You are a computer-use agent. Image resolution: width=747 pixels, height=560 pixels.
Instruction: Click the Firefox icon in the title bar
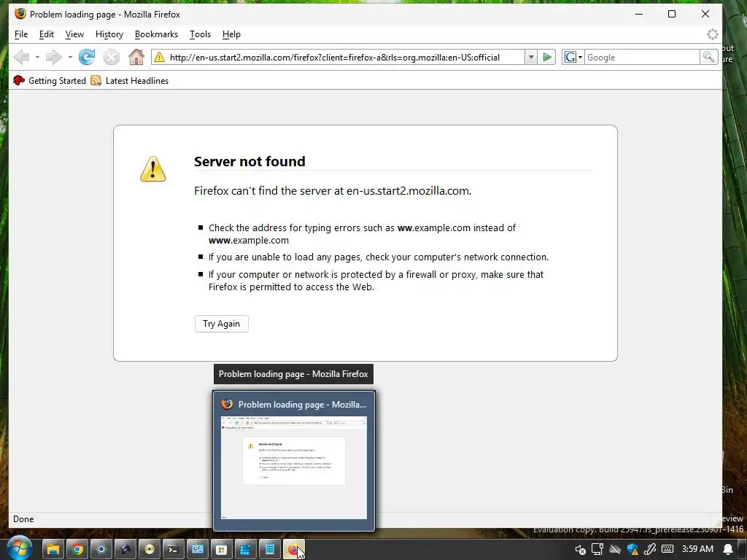(20, 14)
